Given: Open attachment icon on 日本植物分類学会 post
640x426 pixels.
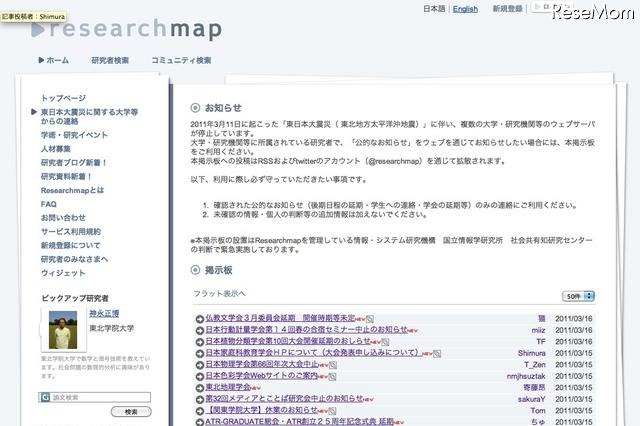Looking at the screenshot, I should tap(385, 342).
